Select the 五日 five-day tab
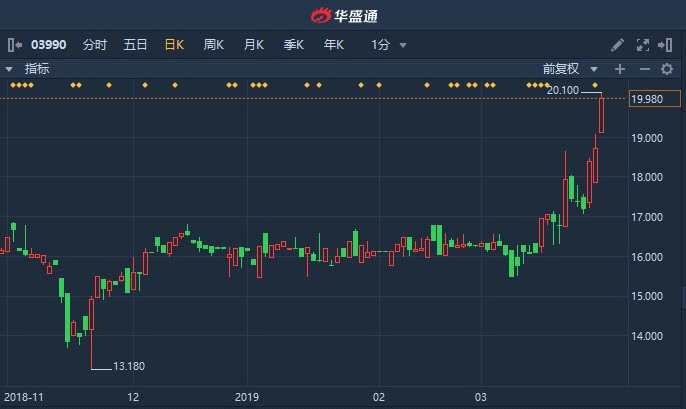This screenshot has width=686, height=409. [x=135, y=45]
